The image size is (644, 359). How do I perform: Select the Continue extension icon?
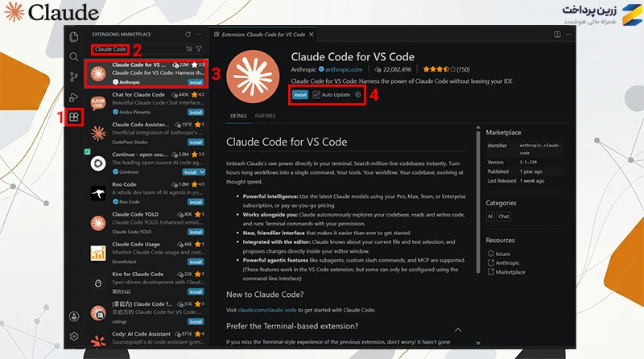98,163
